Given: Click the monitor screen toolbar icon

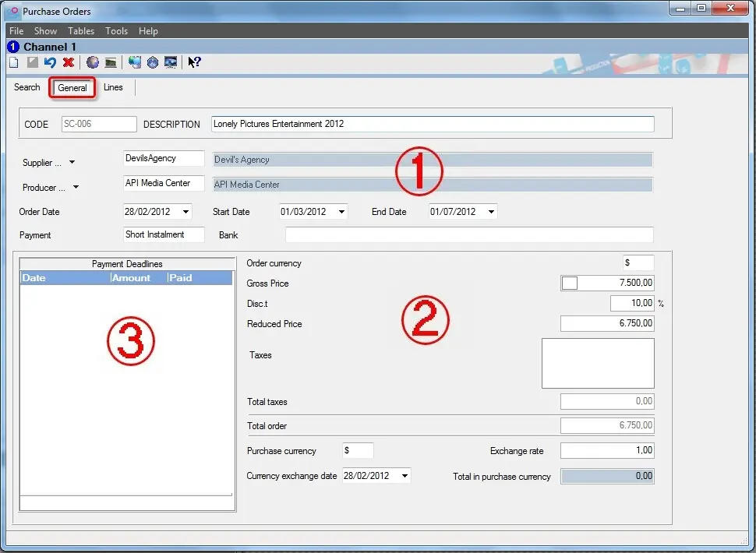Looking at the screenshot, I should click(x=171, y=63).
